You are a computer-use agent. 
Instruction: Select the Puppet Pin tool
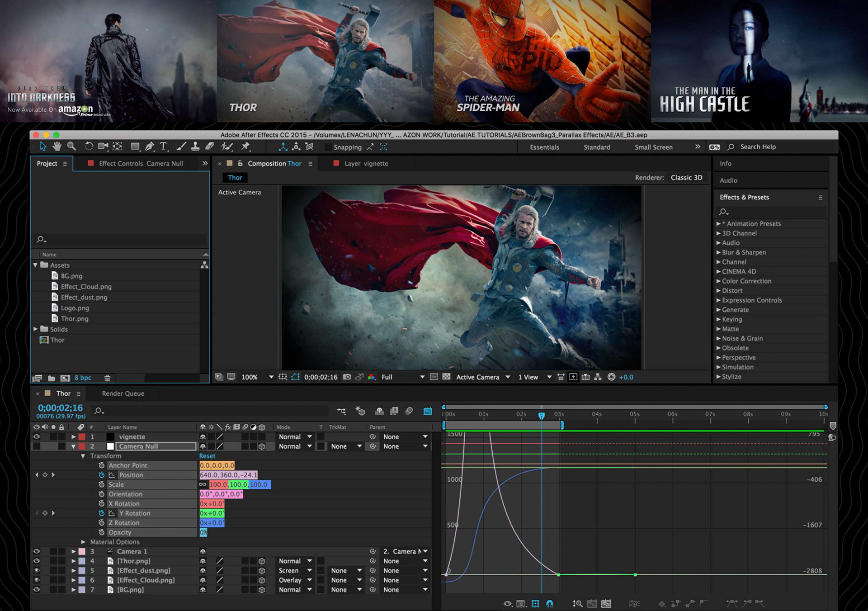pos(245,147)
